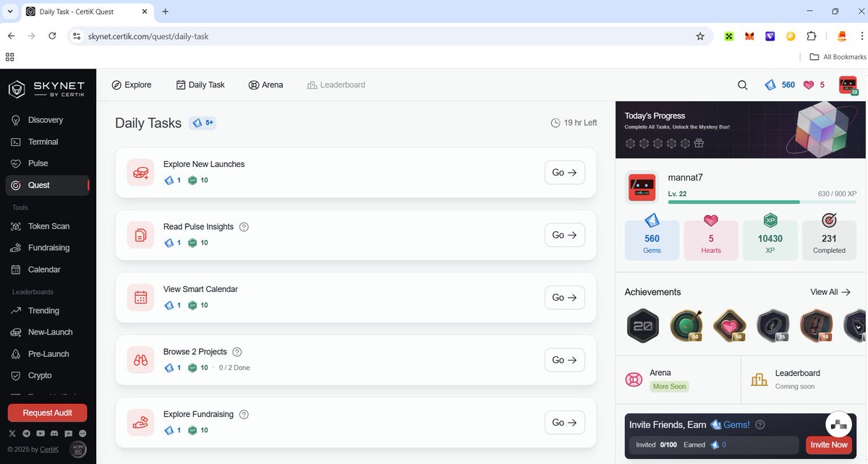This screenshot has height=464, width=868.
Task: Open Token Scan from the Tools section
Action: 48,226
